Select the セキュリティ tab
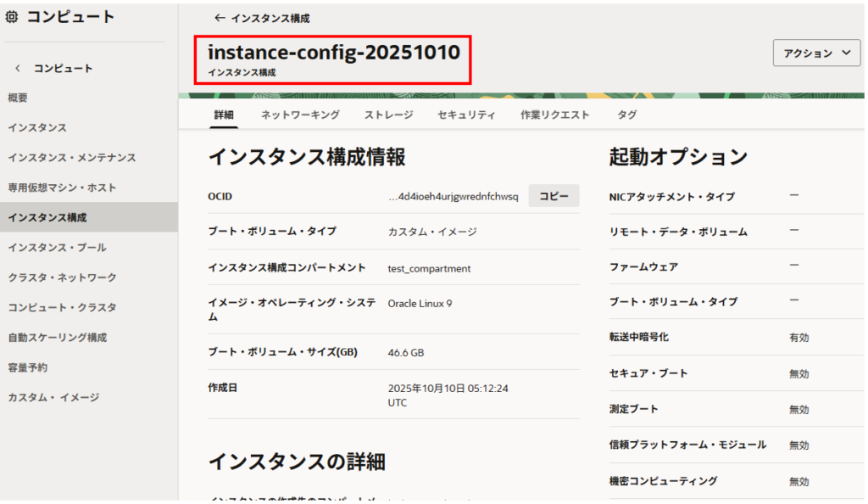 [x=466, y=115]
